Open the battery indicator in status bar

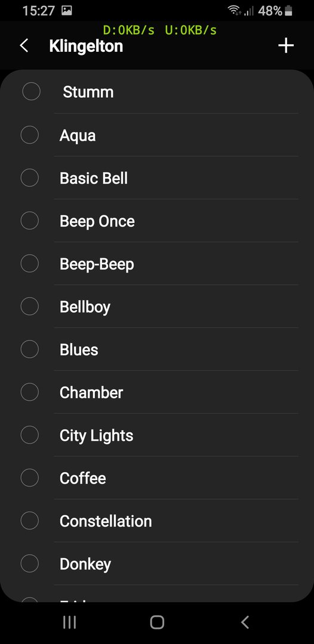point(288,11)
